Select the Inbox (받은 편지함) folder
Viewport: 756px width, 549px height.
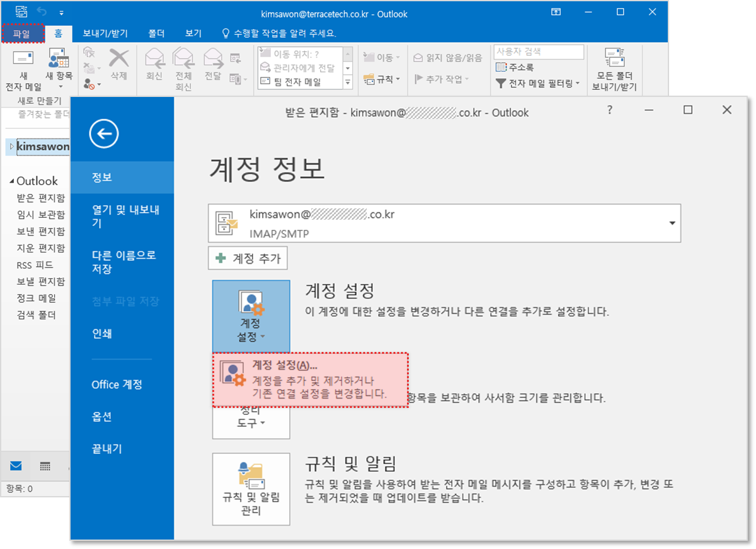[x=40, y=198]
